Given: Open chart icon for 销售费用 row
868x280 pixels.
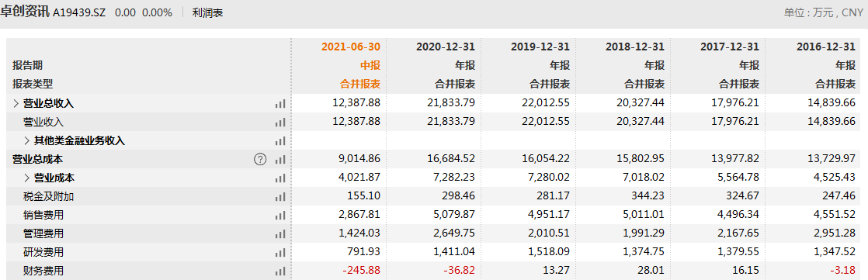Looking at the screenshot, I should (280, 216).
